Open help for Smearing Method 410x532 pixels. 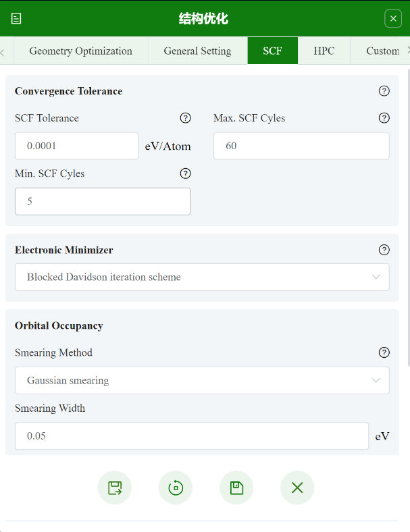coord(384,352)
